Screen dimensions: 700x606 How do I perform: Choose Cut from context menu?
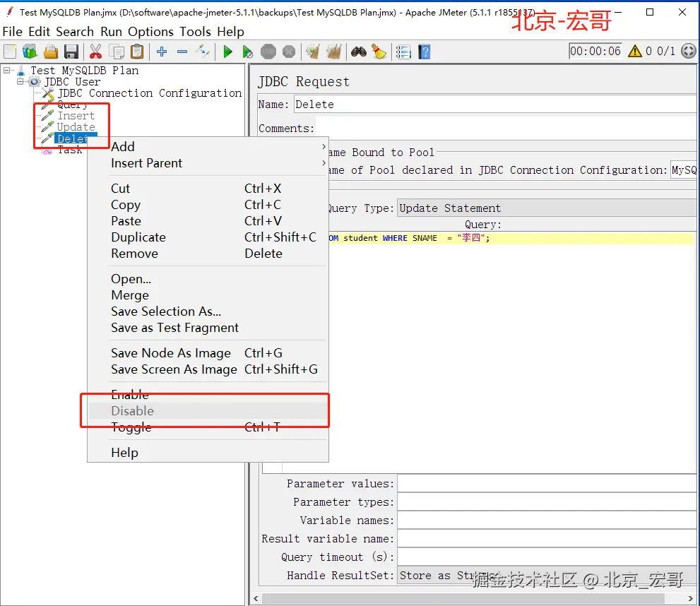[208, 189]
